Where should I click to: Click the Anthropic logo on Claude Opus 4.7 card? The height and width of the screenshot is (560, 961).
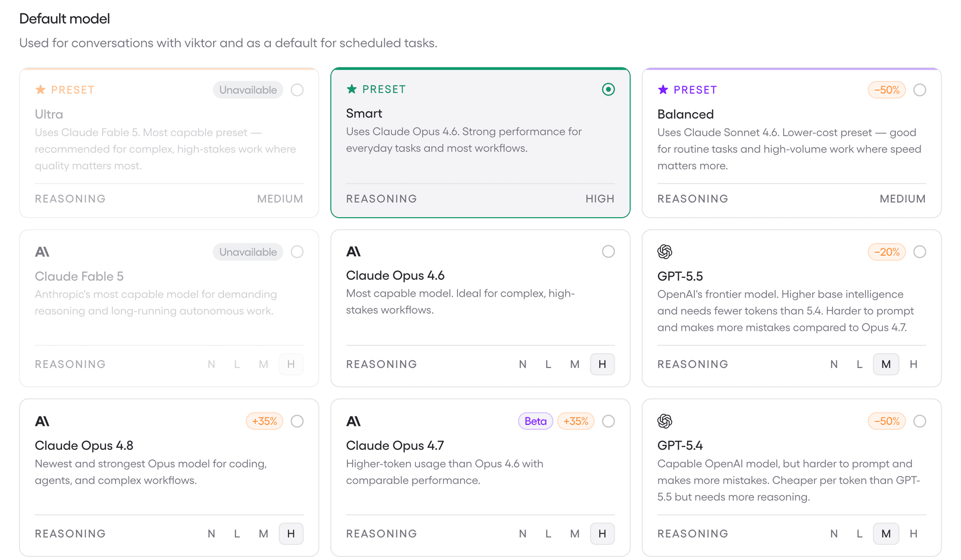[x=353, y=421]
